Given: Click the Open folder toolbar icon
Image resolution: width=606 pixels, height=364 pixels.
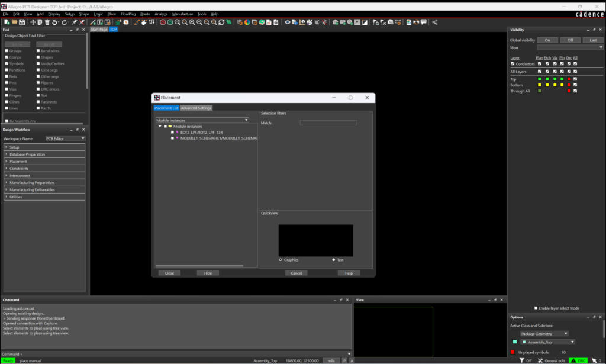Looking at the screenshot, I should (x=14, y=22).
